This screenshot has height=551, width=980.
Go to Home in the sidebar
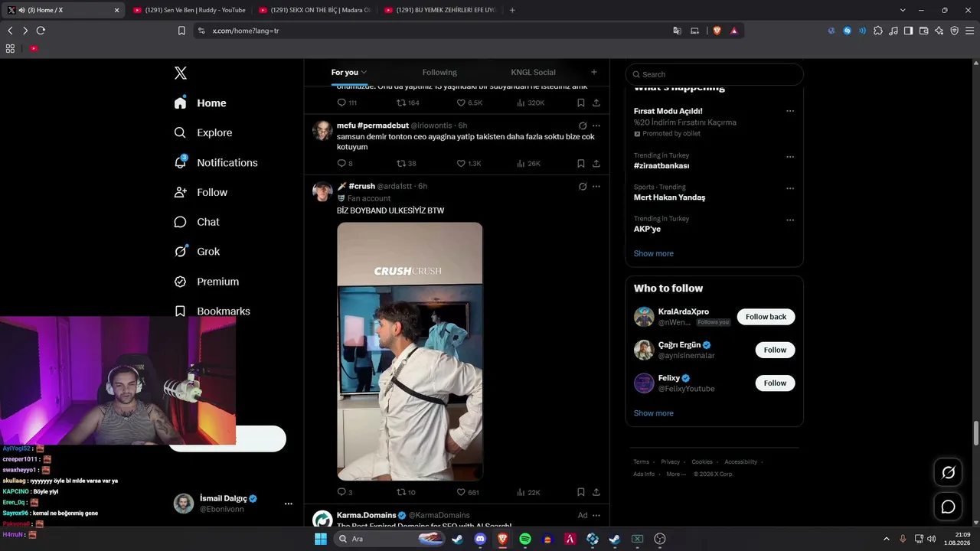[x=201, y=103]
